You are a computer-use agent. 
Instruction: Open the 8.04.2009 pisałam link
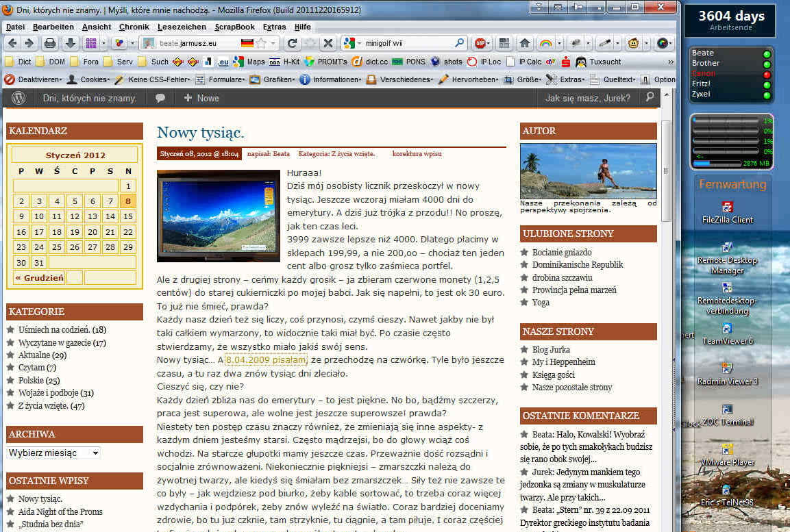266,359
